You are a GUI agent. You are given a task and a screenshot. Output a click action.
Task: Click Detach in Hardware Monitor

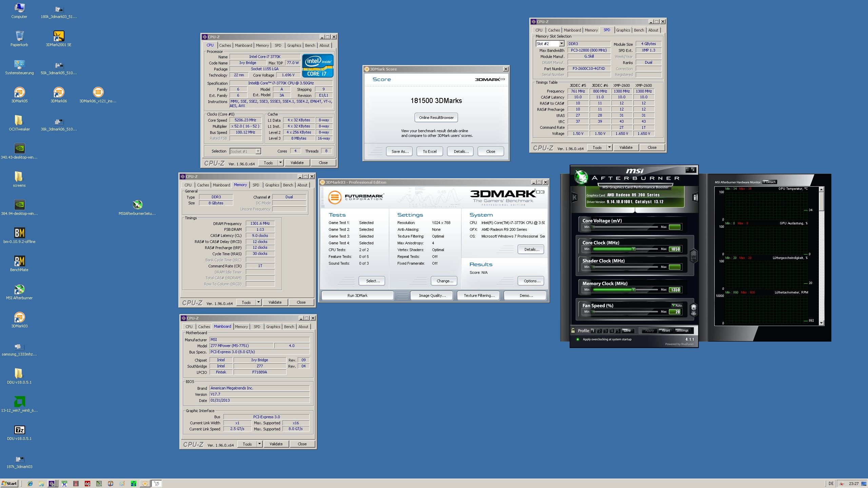[769, 182]
